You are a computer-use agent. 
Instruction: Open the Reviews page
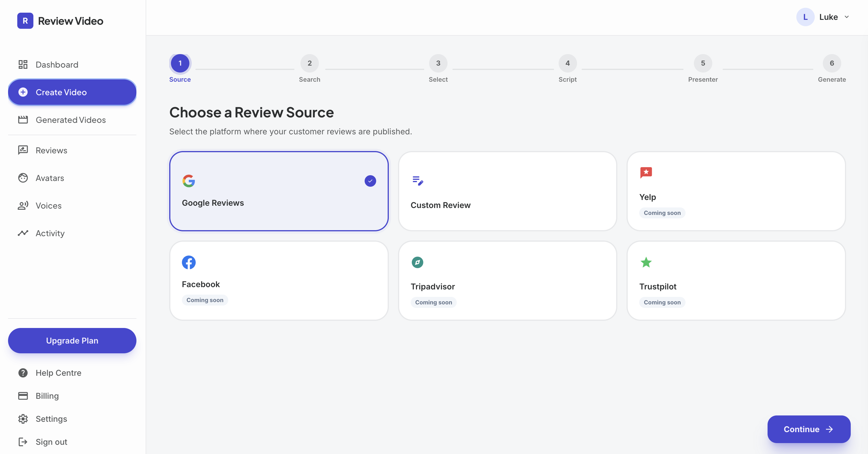pyautogui.click(x=72, y=150)
